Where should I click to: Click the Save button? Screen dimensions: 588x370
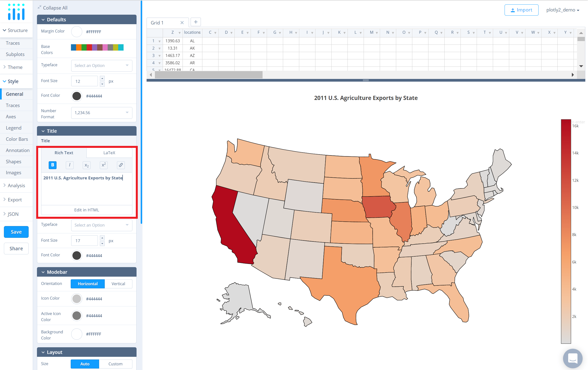[x=16, y=232]
